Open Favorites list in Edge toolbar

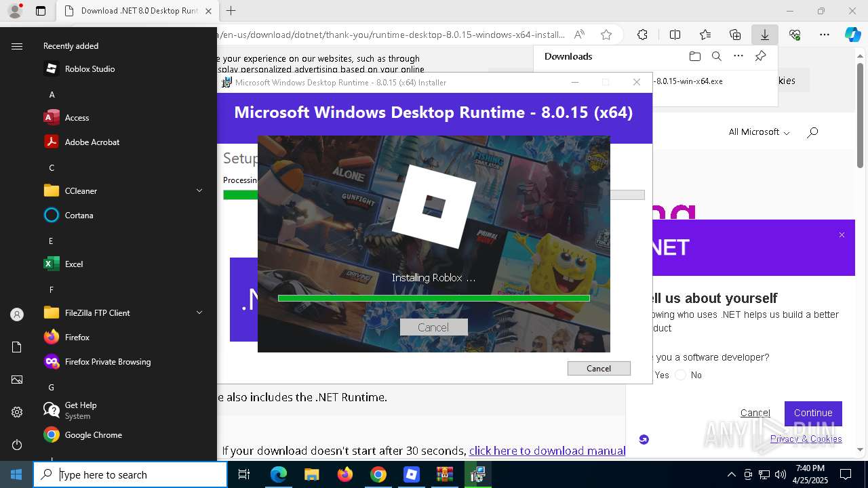705,35
